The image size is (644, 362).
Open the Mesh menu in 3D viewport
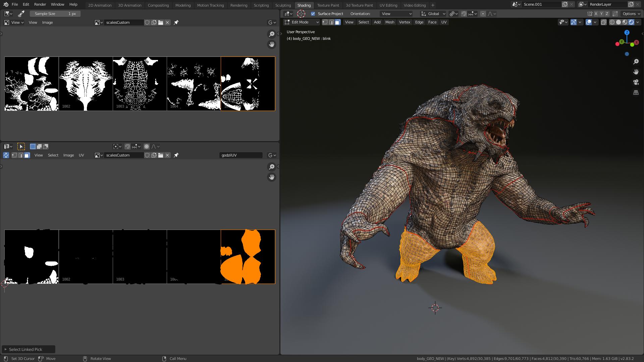click(389, 22)
